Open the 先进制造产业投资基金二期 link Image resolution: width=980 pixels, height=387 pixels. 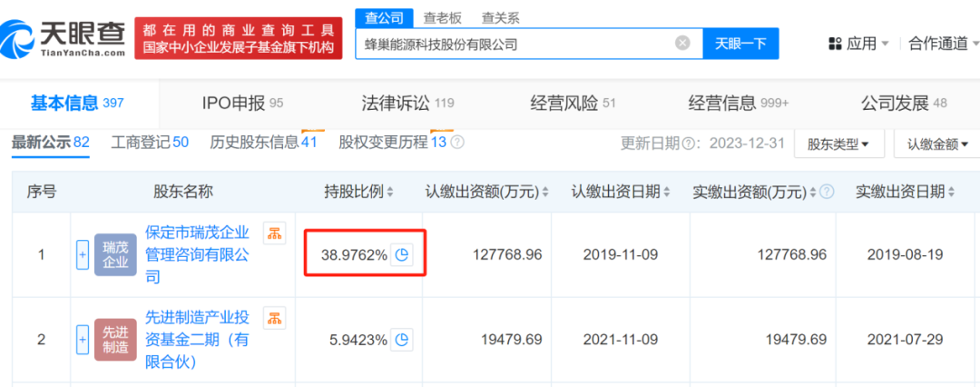(x=198, y=340)
